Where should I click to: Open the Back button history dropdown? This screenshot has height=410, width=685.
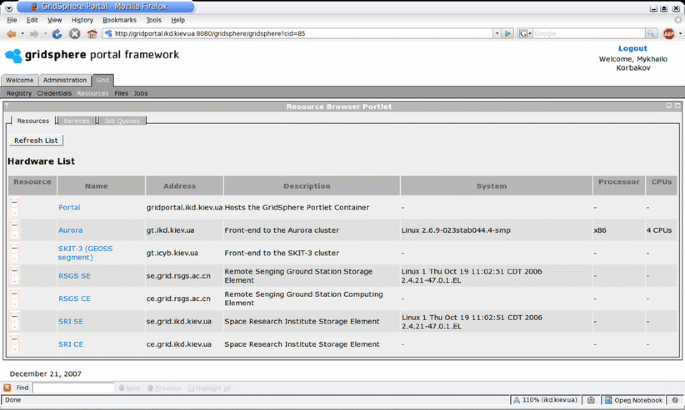(22, 34)
